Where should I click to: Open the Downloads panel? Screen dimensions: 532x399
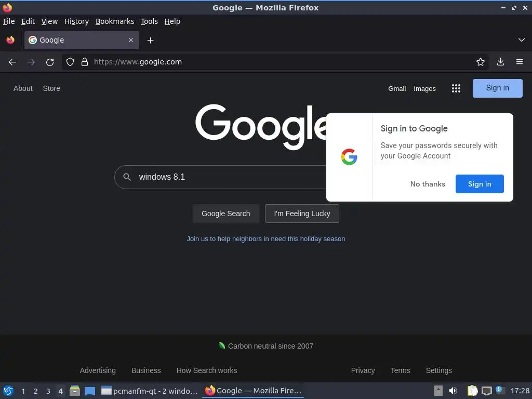coord(500,62)
